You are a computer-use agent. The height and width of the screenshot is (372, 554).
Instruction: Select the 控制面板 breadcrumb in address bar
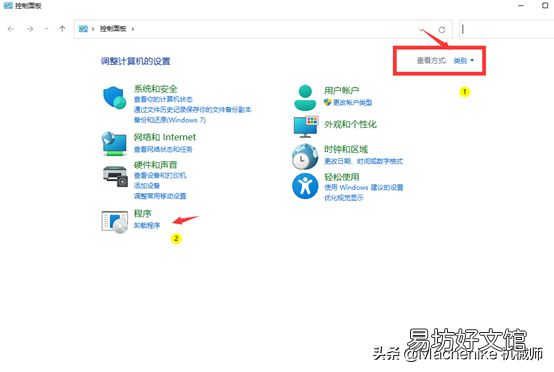(x=113, y=29)
